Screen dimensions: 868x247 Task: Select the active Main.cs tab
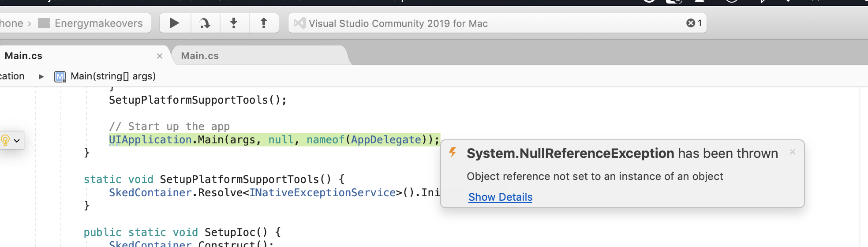(23, 56)
